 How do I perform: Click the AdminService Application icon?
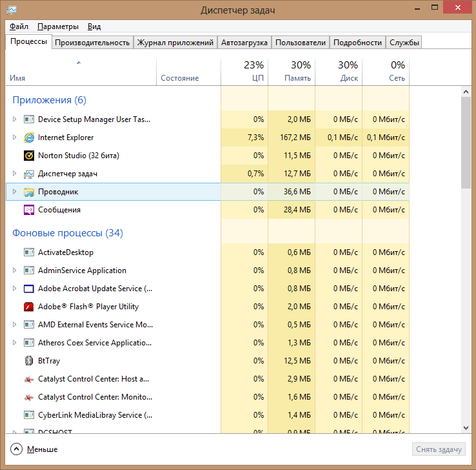point(29,271)
